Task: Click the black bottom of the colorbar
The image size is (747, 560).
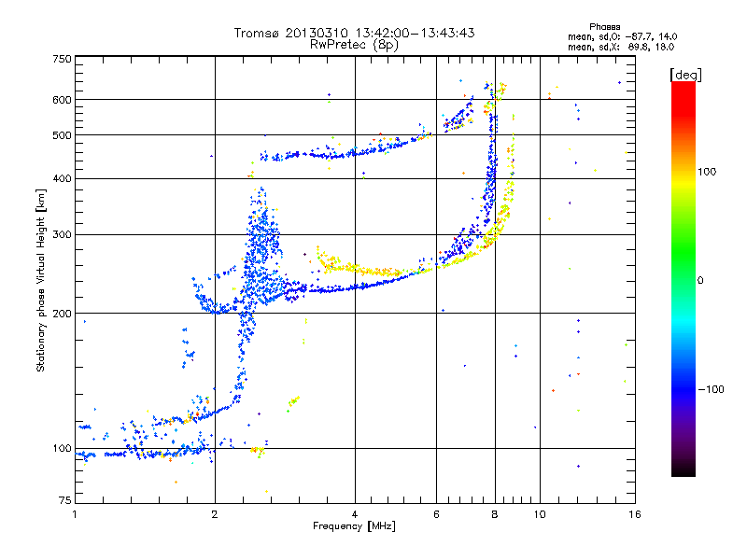Action: 684,469
